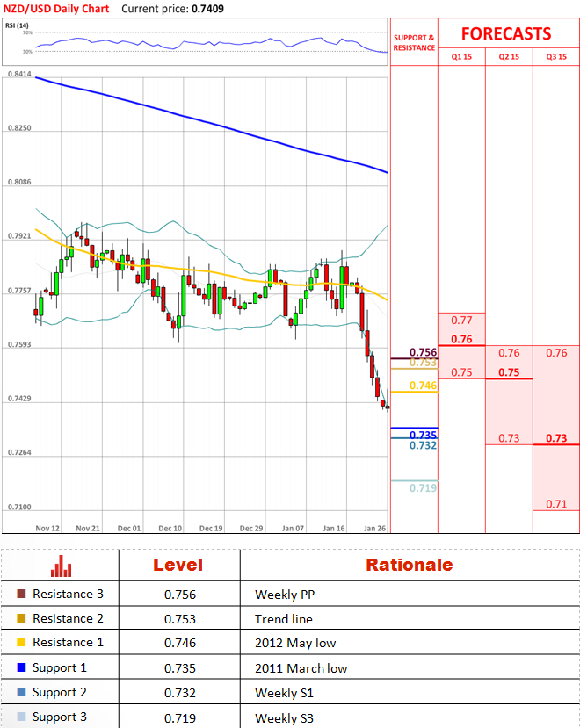Click the 'Support 3' row label
This screenshot has width=580, height=728.
[x=60, y=717]
